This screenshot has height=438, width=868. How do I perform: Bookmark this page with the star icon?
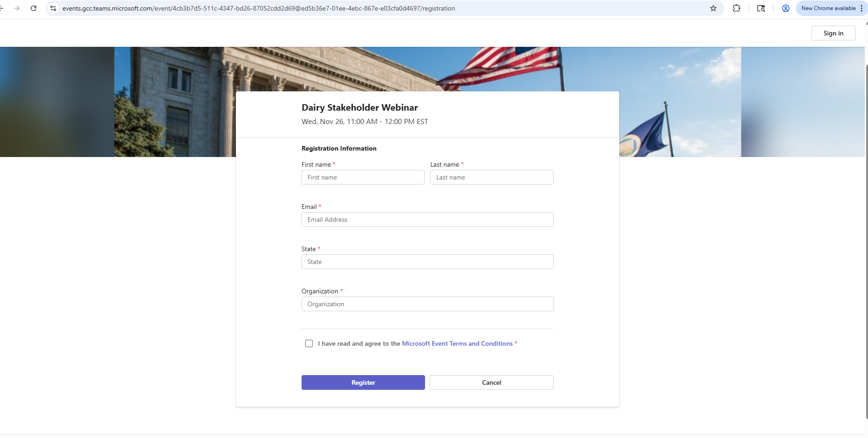click(x=713, y=8)
